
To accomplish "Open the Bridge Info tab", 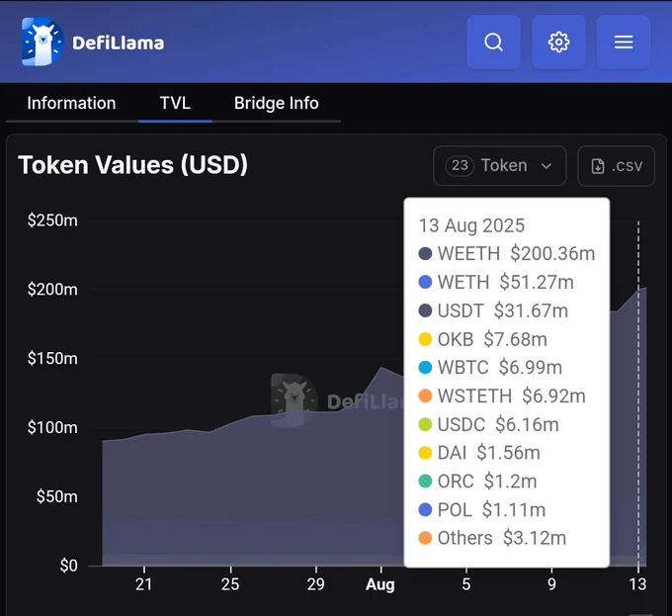I will (276, 103).
